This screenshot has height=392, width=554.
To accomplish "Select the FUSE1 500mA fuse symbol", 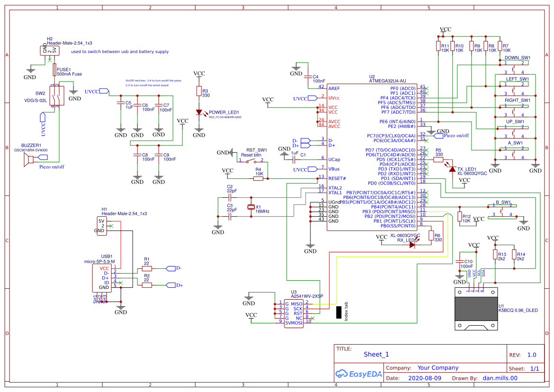I will click(54, 71).
